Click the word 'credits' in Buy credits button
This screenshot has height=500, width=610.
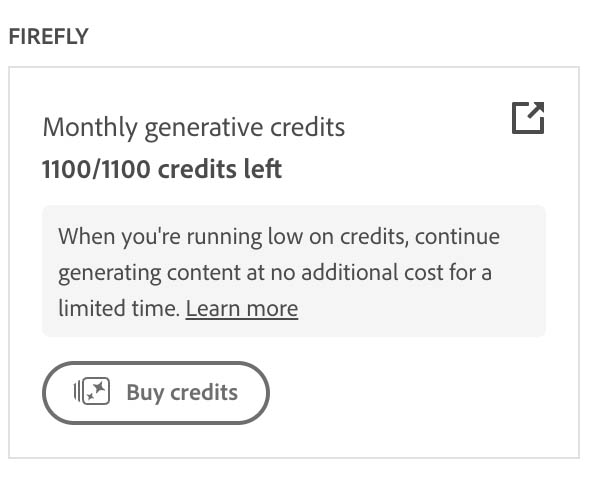pyautogui.click(x=204, y=392)
